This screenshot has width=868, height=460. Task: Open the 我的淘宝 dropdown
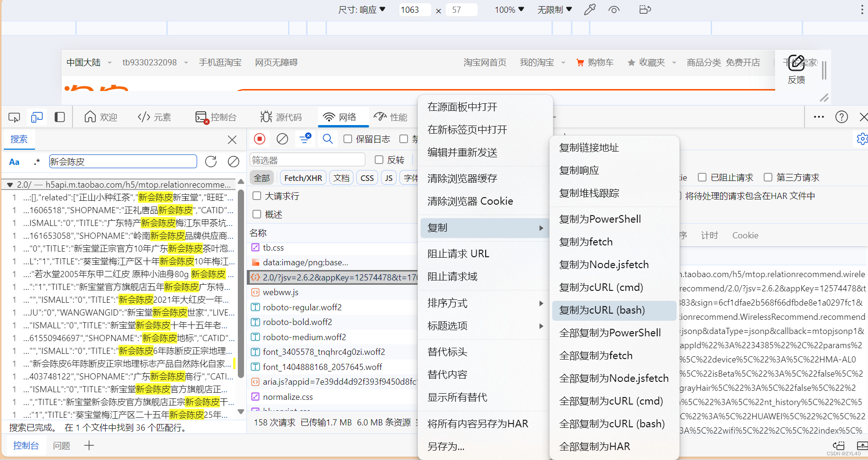(542, 63)
